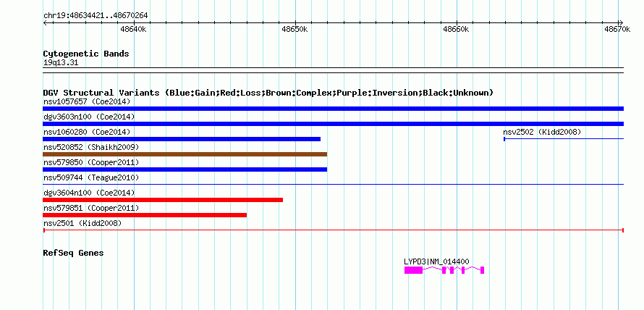Image resolution: width=644 pixels, height=310 pixels.
Task: Click the 48640k ruler tick label
Action: pyautogui.click(x=133, y=29)
